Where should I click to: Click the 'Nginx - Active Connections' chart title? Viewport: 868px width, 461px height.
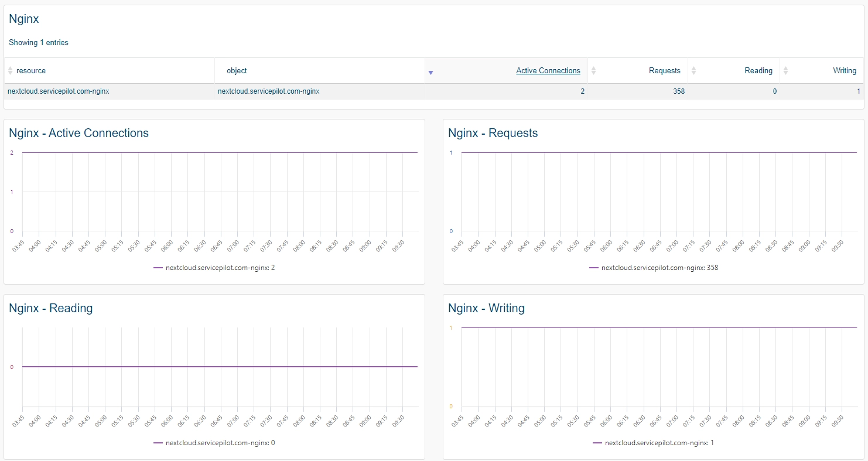[79, 133]
